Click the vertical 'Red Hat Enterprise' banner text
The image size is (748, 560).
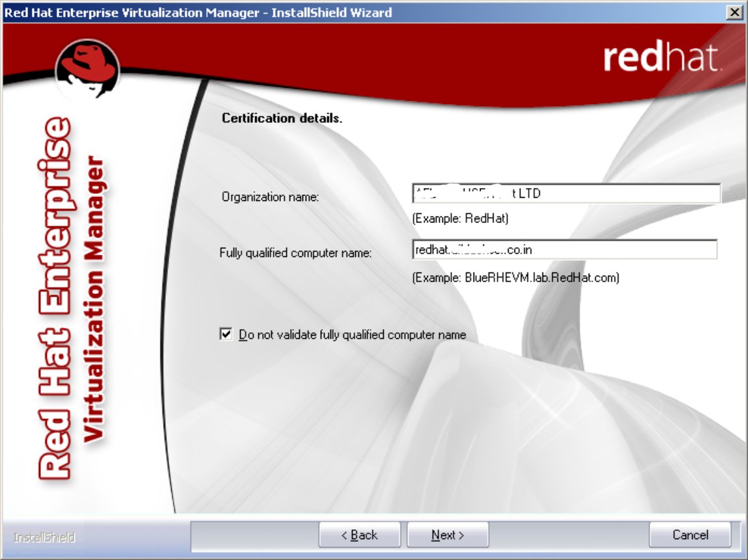(x=55, y=298)
